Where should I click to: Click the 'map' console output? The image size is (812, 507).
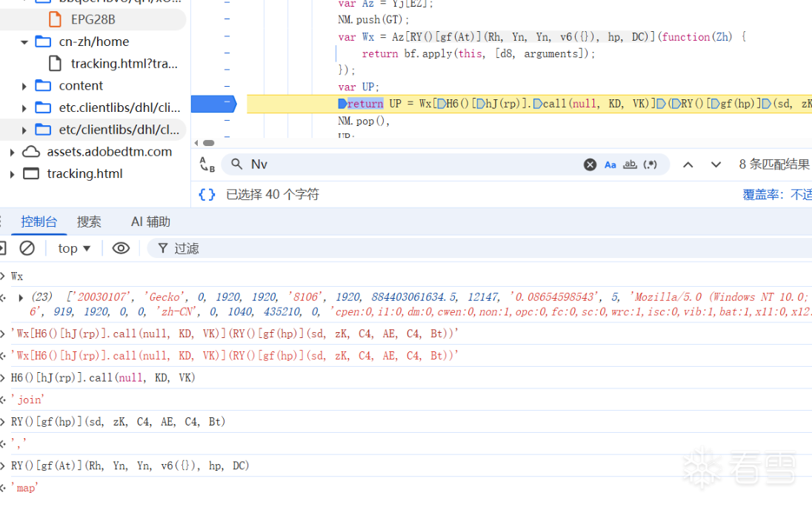(25, 488)
